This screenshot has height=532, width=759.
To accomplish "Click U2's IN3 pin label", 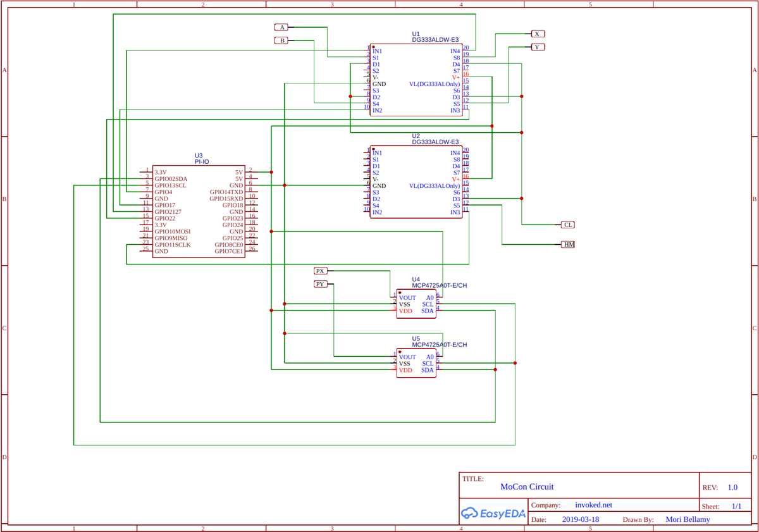I will (455, 212).
